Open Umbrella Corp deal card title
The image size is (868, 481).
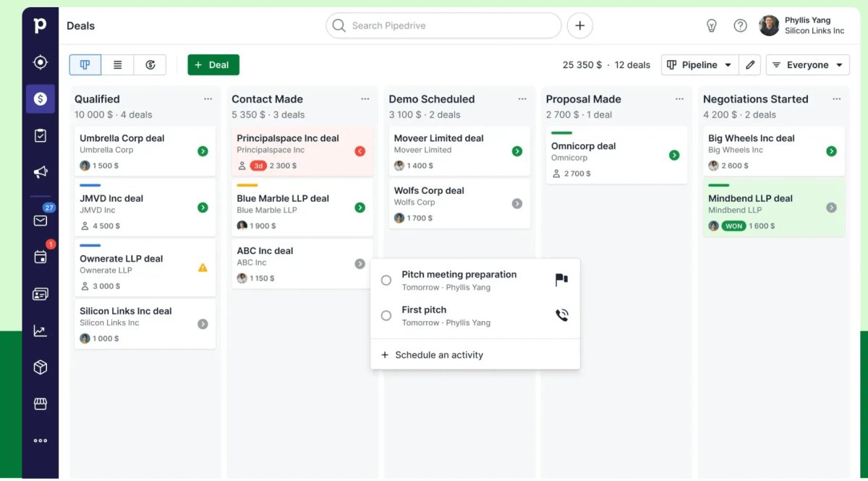[122, 138]
